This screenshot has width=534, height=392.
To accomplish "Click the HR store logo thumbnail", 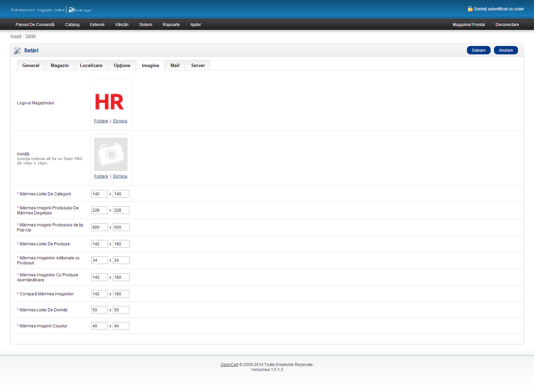I will (x=109, y=102).
